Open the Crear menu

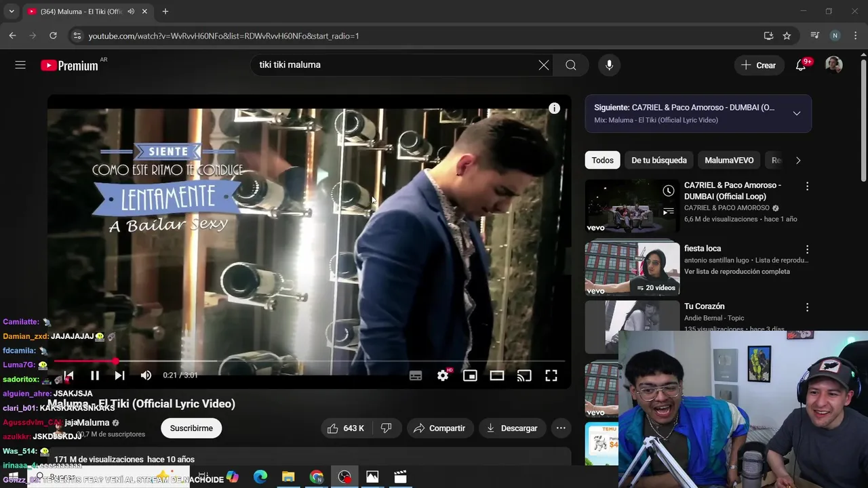coord(759,65)
